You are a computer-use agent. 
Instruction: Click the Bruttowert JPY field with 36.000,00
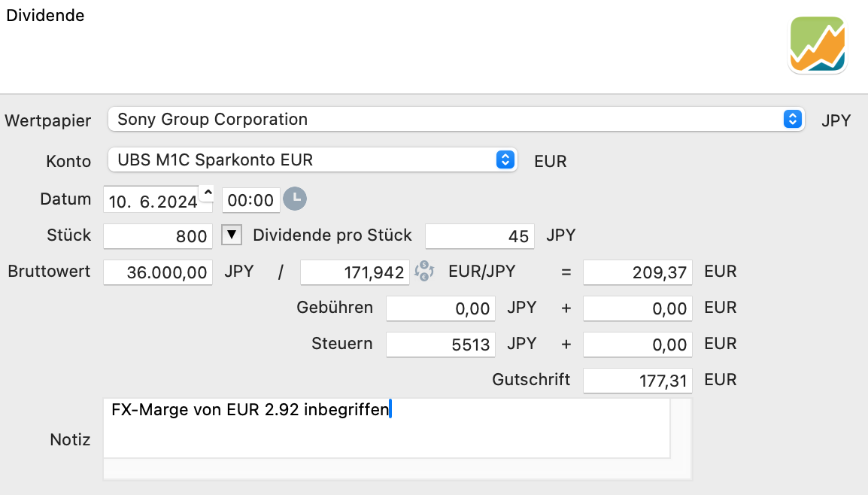[x=158, y=272]
